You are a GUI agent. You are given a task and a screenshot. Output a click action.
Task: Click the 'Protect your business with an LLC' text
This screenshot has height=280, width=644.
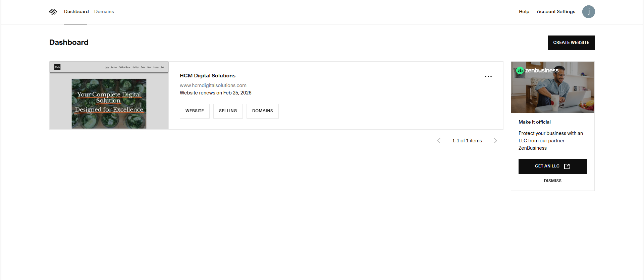[x=551, y=141]
